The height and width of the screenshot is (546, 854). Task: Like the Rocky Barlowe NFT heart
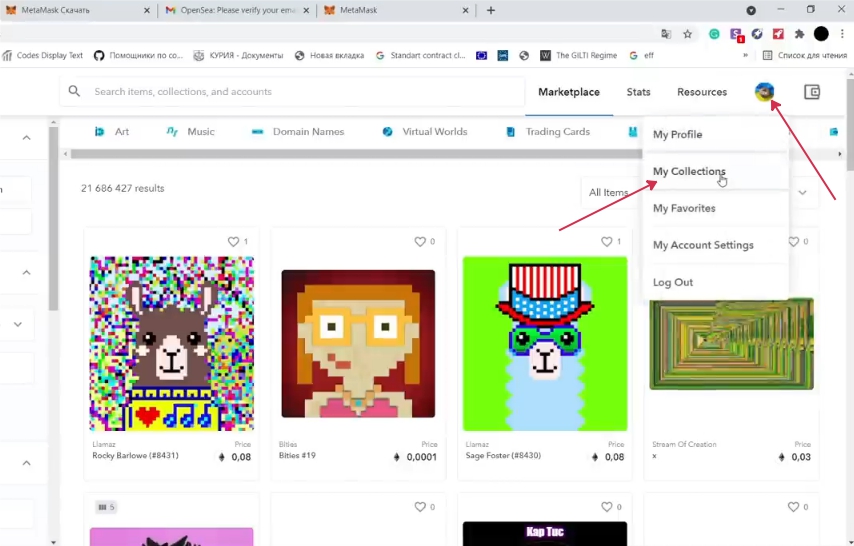(233, 242)
